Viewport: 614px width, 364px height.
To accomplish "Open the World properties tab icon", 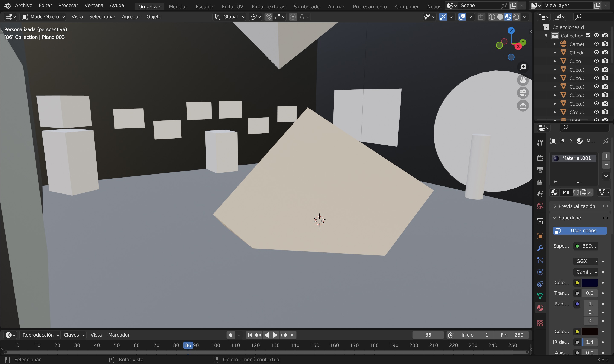I will point(540,206).
